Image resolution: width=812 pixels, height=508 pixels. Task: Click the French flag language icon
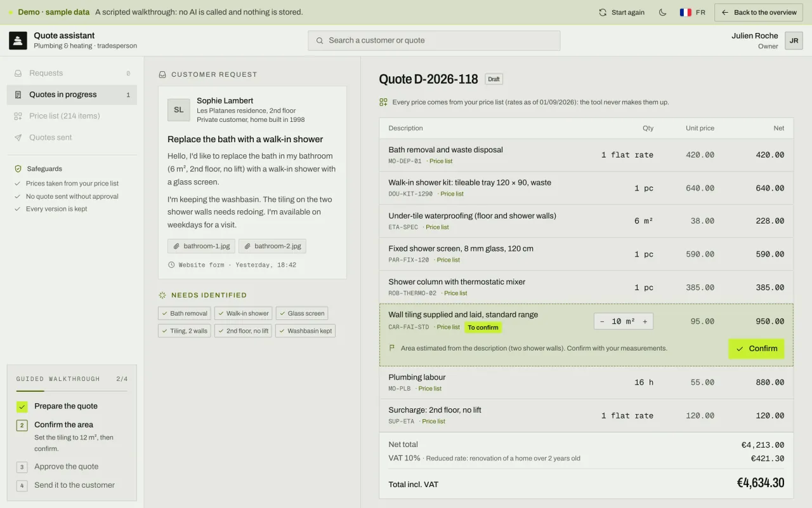[685, 12]
